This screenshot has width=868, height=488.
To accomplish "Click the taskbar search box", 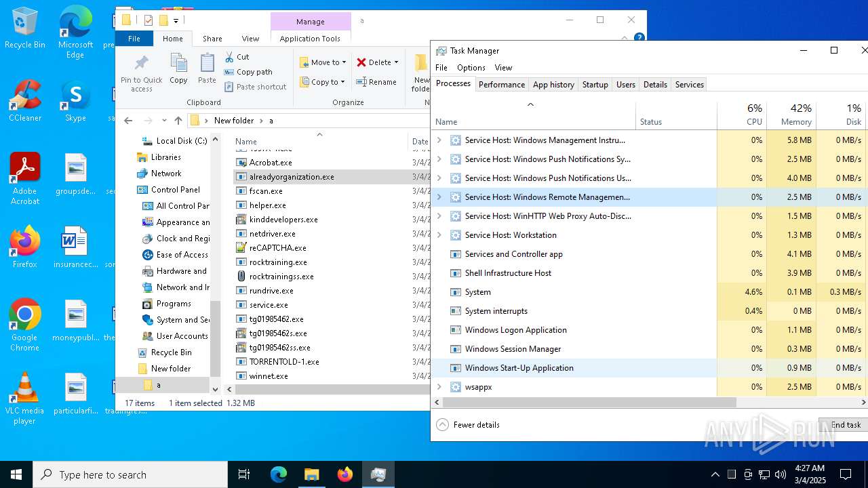I will (x=130, y=474).
